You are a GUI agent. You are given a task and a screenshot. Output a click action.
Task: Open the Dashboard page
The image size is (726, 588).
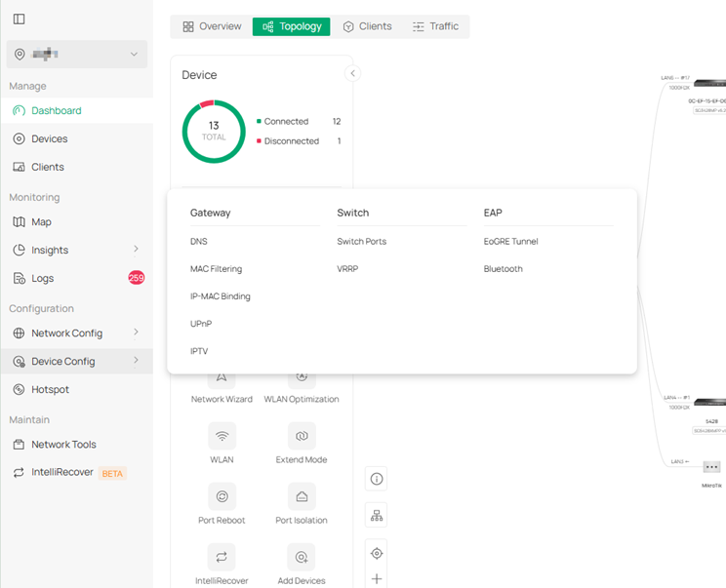tap(77, 110)
